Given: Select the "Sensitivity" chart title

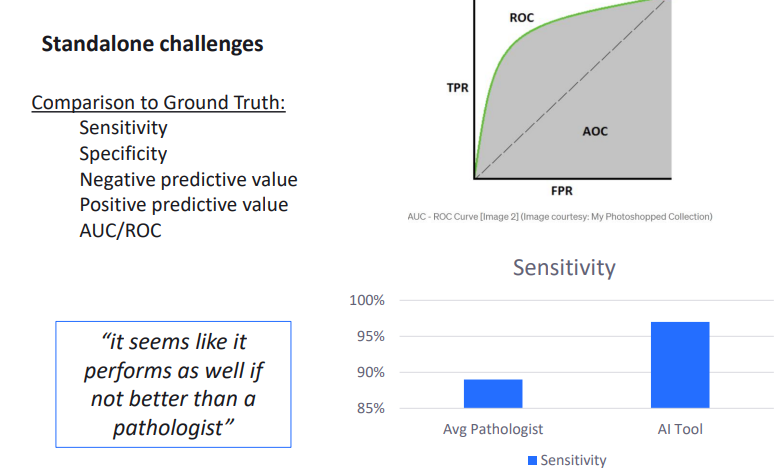Looking at the screenshot, I should coord(564,268).
